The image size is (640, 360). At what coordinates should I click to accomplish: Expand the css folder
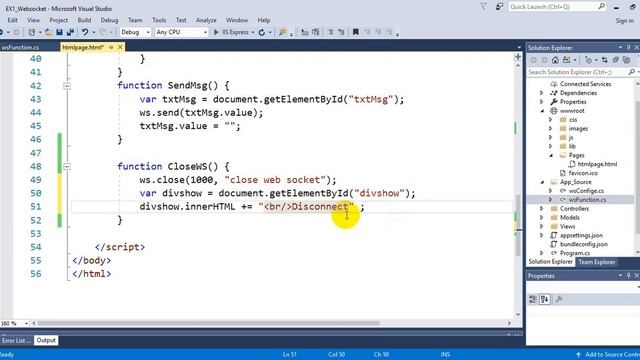tap(551, 120)
